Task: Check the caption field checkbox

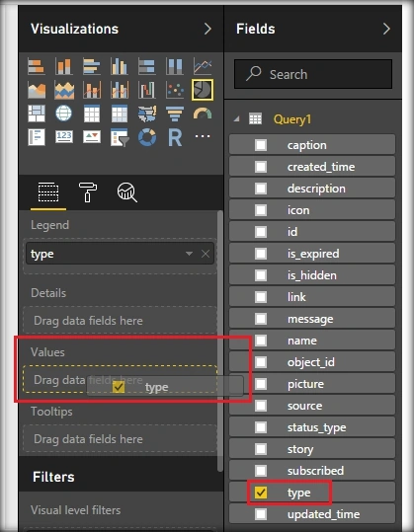Action: pos(261,145)
